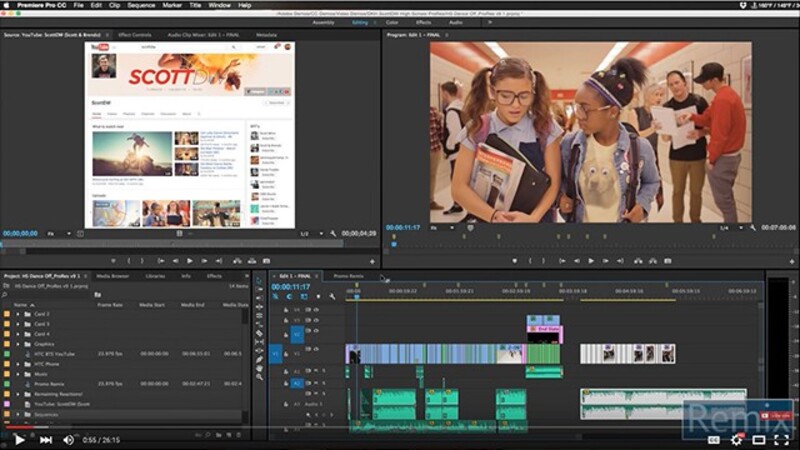This screenshot has height=450, width=800.
Task: Open Source monitor Fit zoom dropdown
Action: tap(59, 234)
